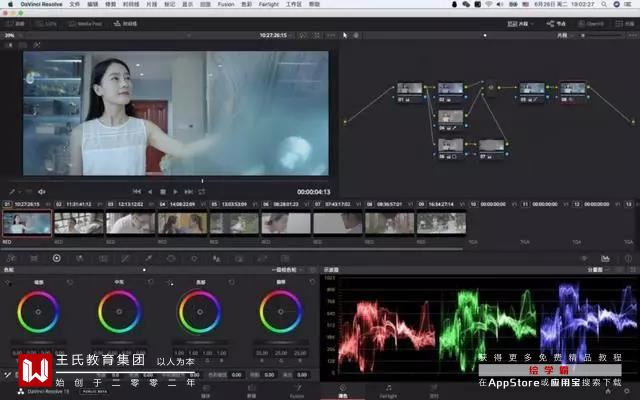Toggle loop playback in viewer
This screenshot has width=640, height=400.
tap(202, 191)
